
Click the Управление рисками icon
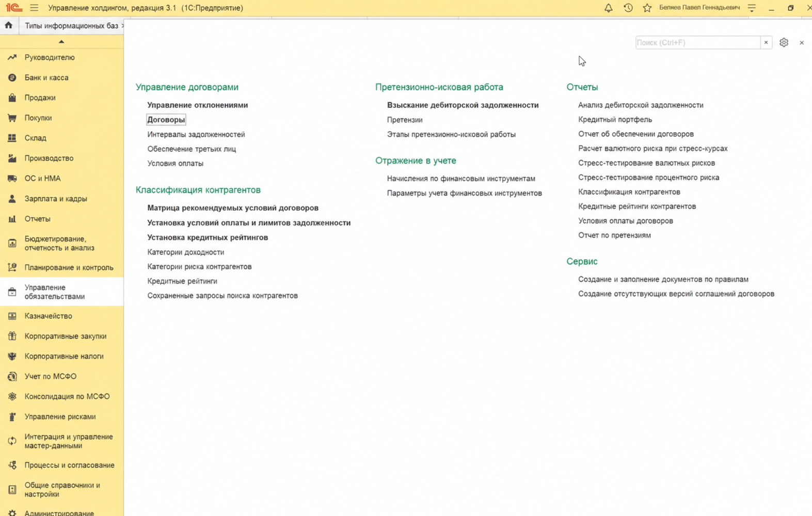12,416
